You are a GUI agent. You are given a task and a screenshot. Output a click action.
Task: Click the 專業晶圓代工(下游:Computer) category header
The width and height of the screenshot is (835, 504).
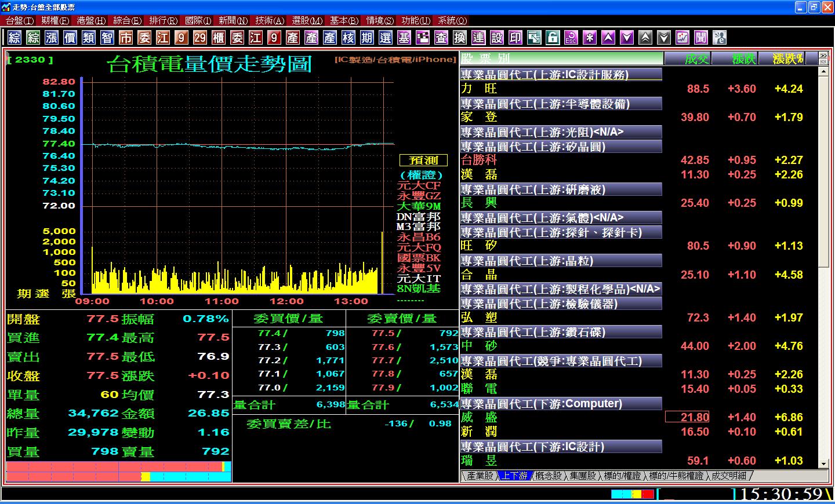coord(561,404)
